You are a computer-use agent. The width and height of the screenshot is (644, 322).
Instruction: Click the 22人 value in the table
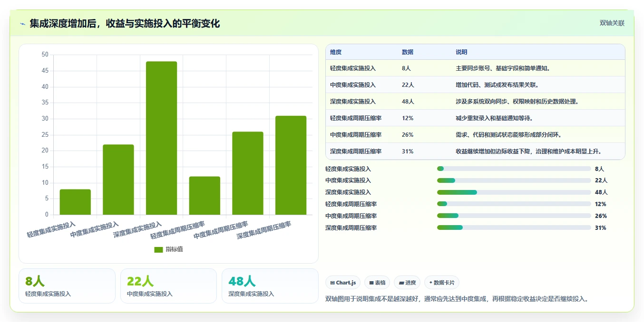point(408,85)
